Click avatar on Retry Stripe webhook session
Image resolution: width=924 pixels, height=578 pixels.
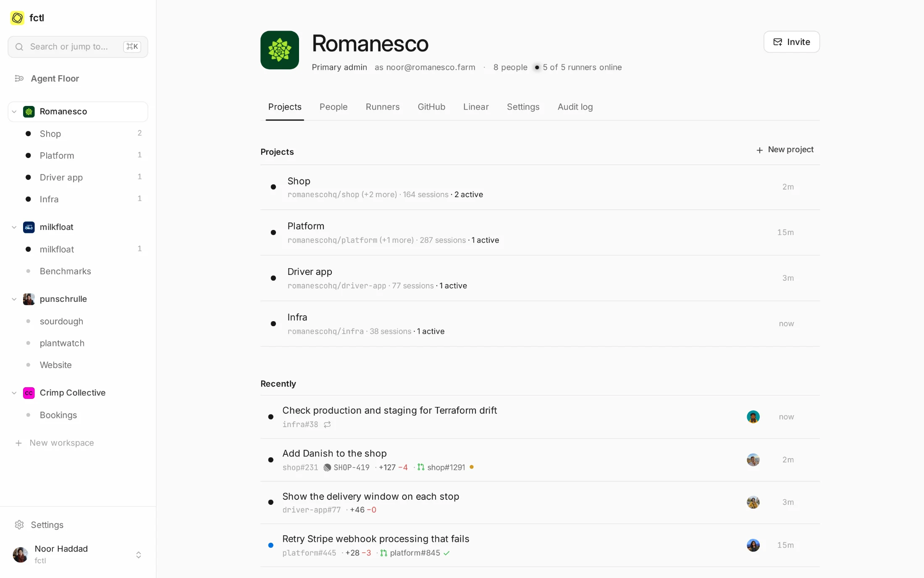click(x=753, y=545)
